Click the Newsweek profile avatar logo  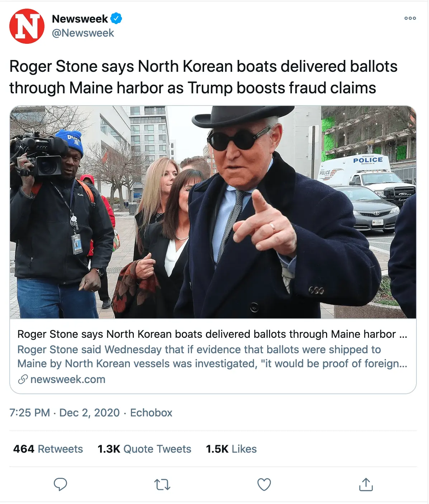point(27,26)
